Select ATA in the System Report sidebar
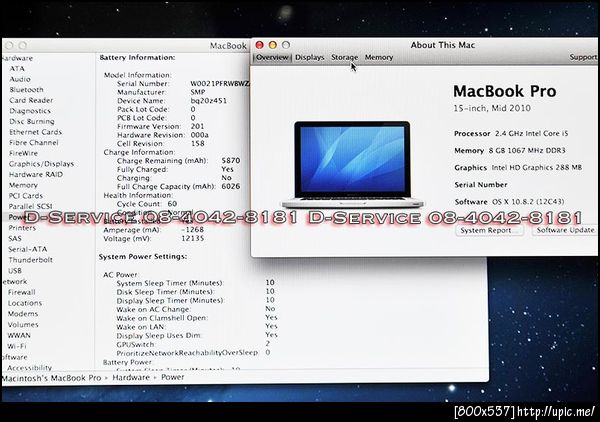 click(x=17, y=68)
